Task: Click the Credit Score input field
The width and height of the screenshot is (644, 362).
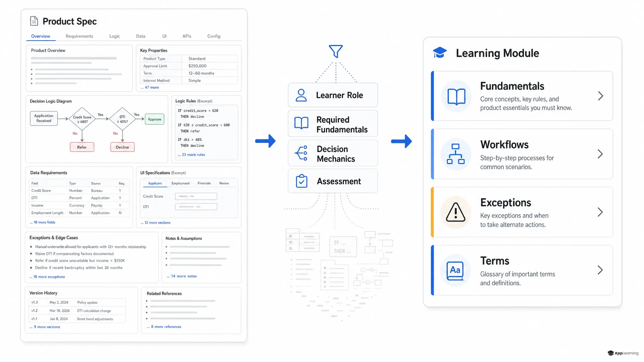Action: [196, 196]
